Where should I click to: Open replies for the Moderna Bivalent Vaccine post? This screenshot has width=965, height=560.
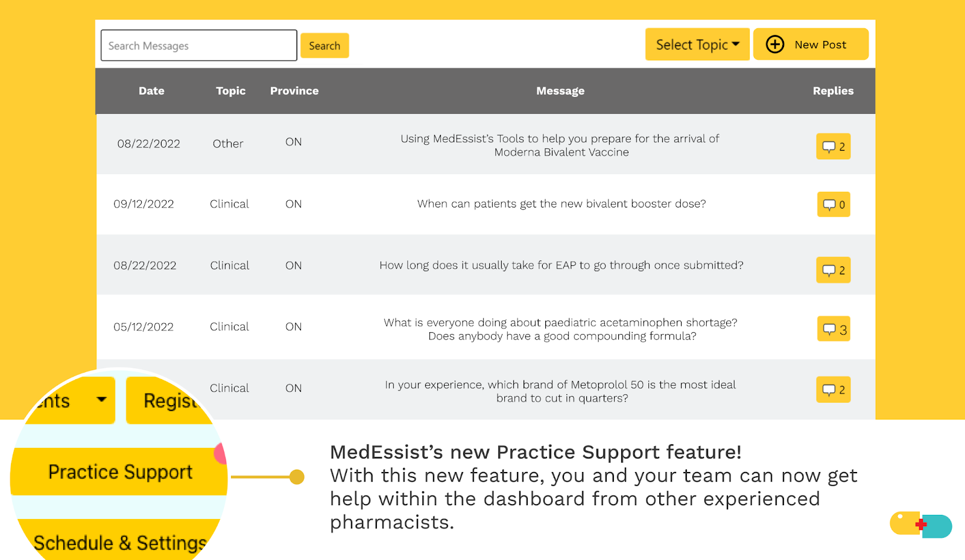[x=834, y=146]
